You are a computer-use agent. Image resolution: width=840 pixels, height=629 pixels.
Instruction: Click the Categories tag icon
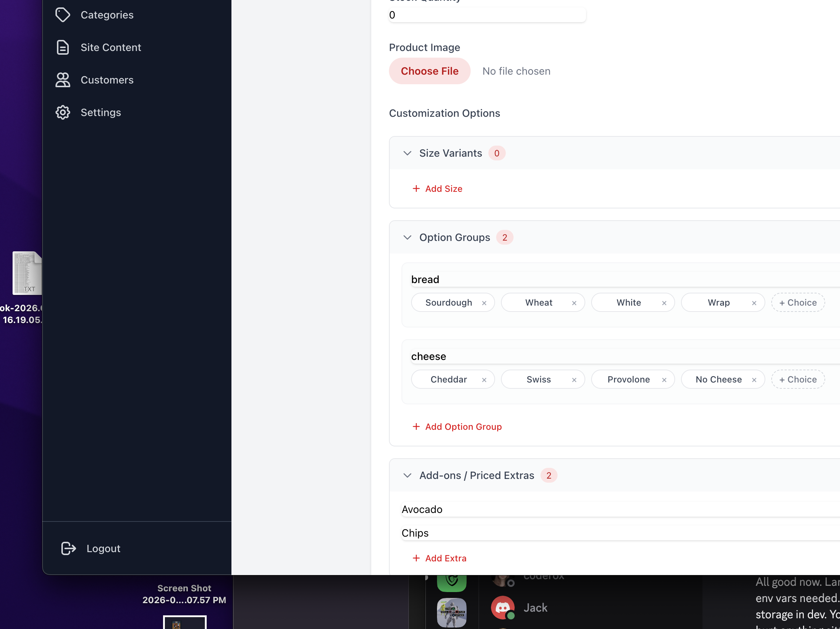coord(62,15)
